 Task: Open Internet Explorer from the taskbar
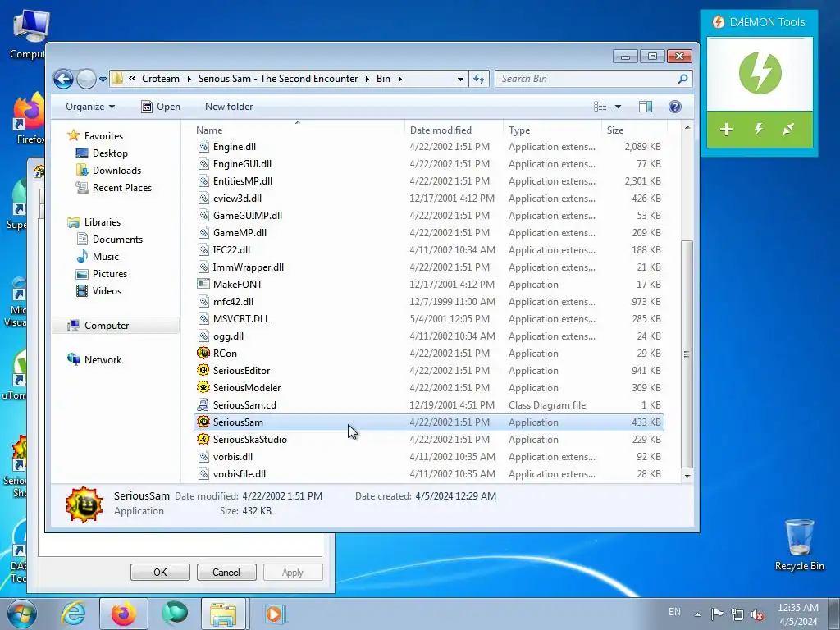73,614
